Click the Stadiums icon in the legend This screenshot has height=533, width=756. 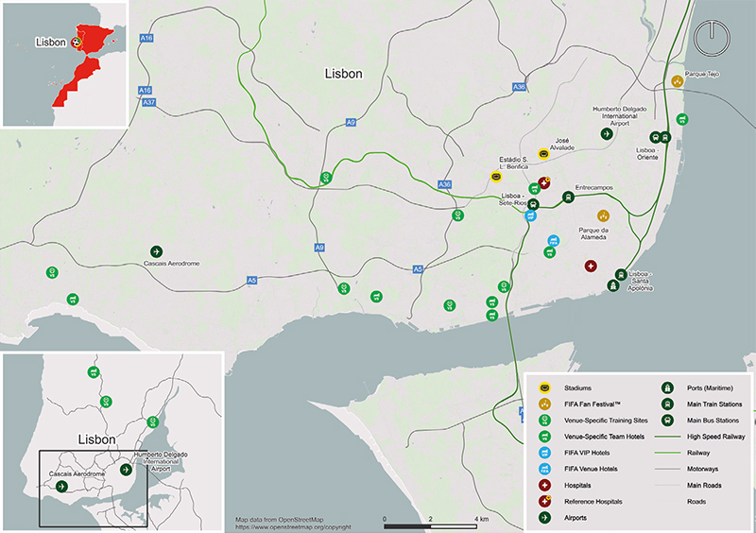tap(545, 387)
